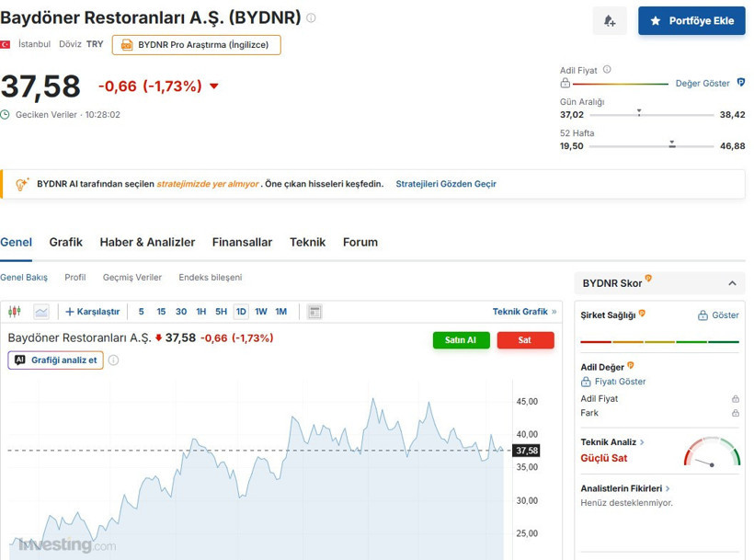The height and width of the screenshot is (560, 754).
Task: Click Göster lock link for Şirket Sağlığı
Action: (718, 315)
